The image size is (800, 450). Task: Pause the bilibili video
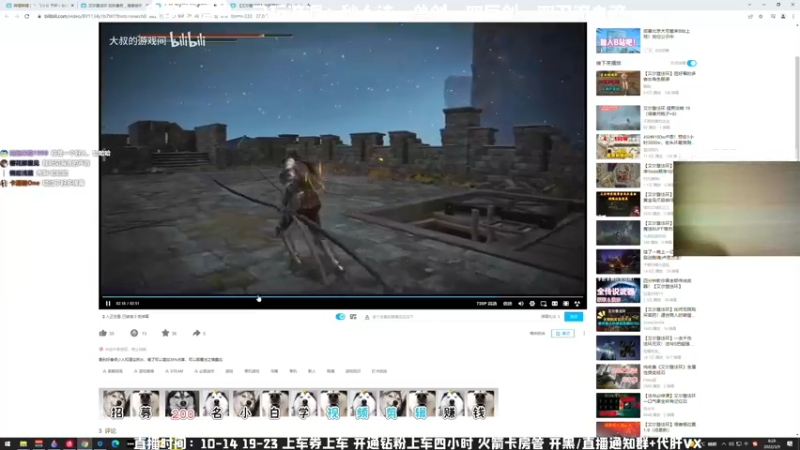(108, 304)
